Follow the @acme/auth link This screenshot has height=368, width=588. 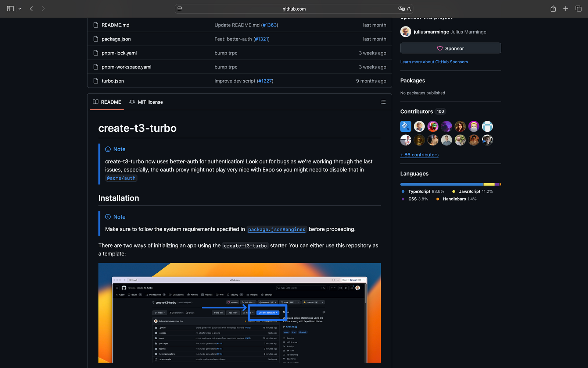(121, 178)
